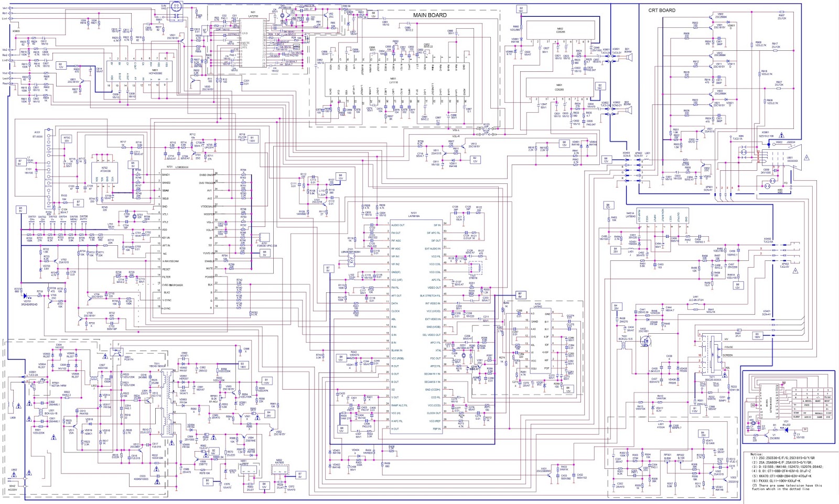Click the V902 2SC2688K transistor label
Image resolution: width=839 pixels, height=504 pixels.
click(721, 16)
